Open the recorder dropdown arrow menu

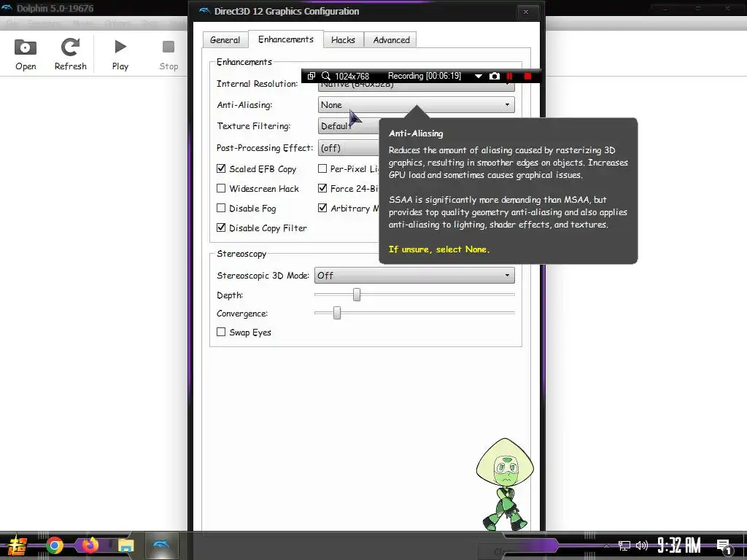point(479,76)
